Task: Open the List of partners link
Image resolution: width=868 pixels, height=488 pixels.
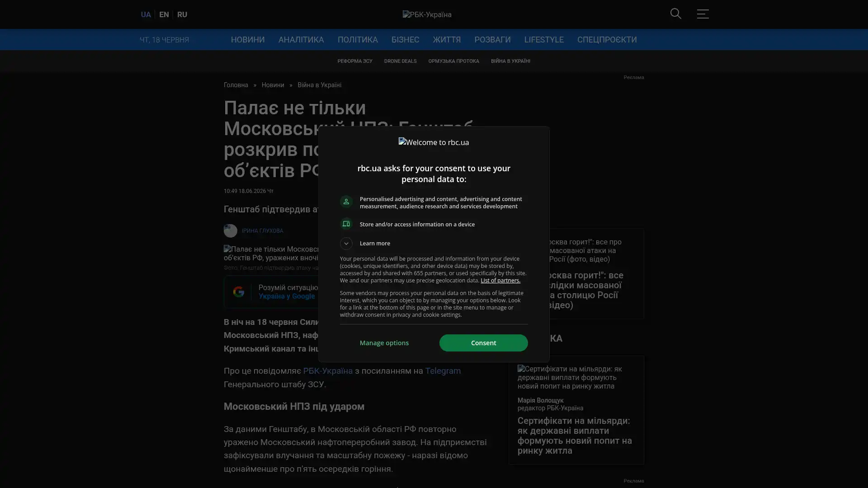Action: tap(500, 281)
